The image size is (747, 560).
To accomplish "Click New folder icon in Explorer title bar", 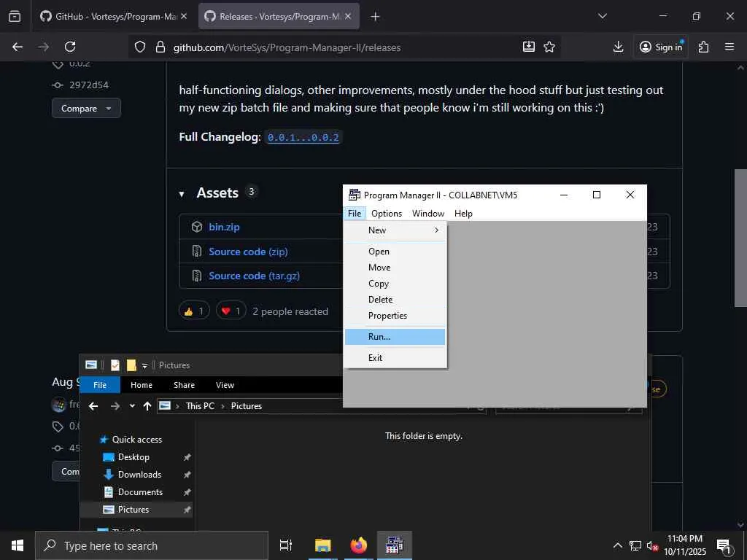I will point(131,365).
